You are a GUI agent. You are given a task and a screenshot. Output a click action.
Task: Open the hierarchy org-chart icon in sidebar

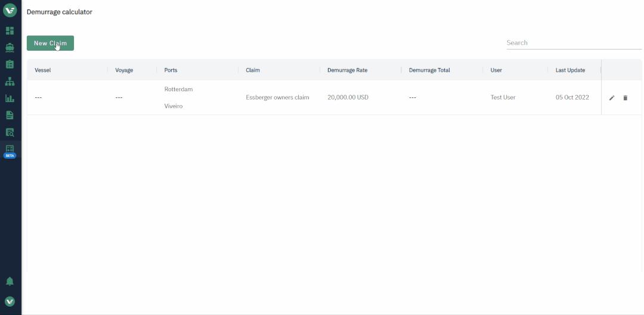[10, 81]
